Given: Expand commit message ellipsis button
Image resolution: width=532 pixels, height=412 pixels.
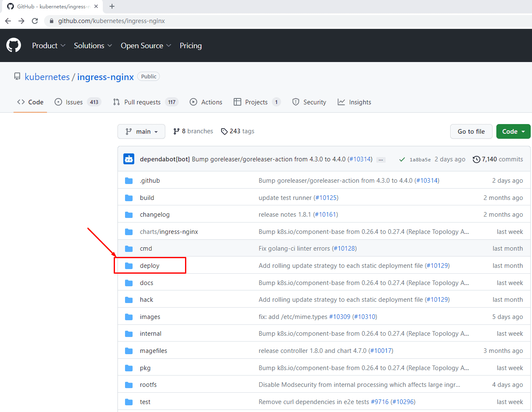Looking at the screenshot, I should [381, 160].
